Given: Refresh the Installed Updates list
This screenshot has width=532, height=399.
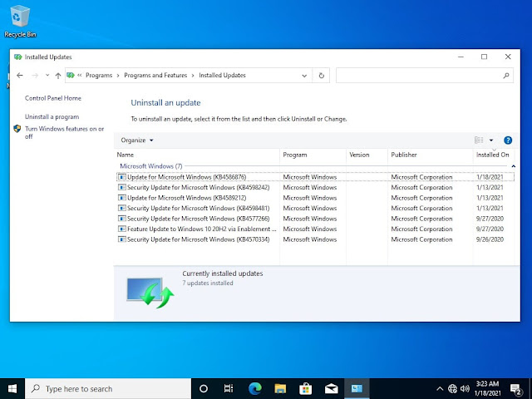Looking at the screenshot, I should pos(322,76).
